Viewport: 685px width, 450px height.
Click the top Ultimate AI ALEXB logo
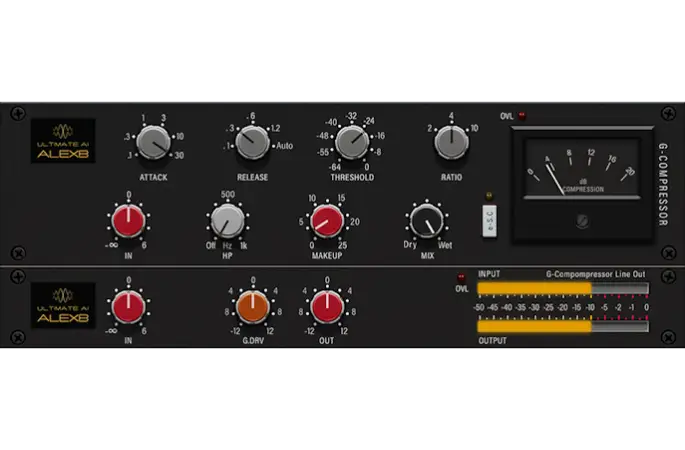(62, 141)
